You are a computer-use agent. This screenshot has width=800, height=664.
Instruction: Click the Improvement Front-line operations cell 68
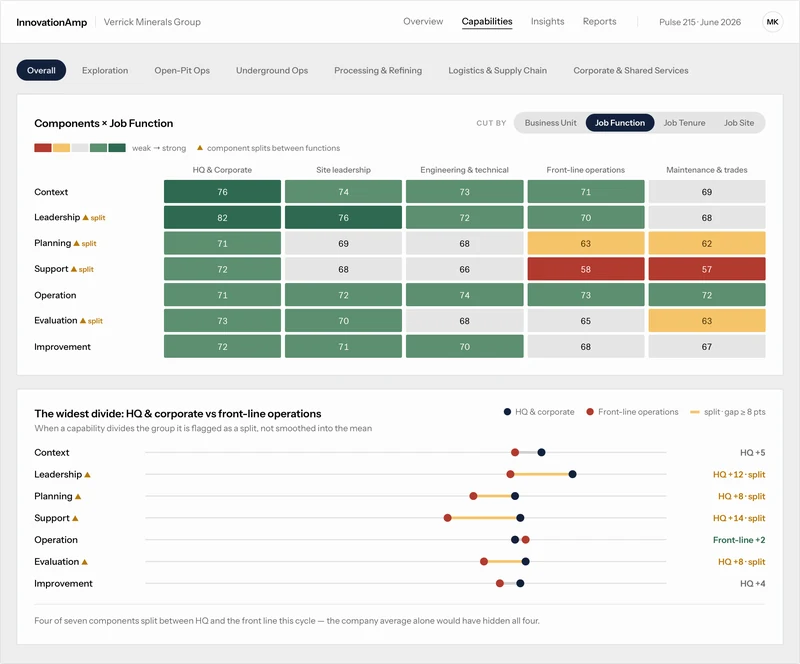click(x=586, y=347)
